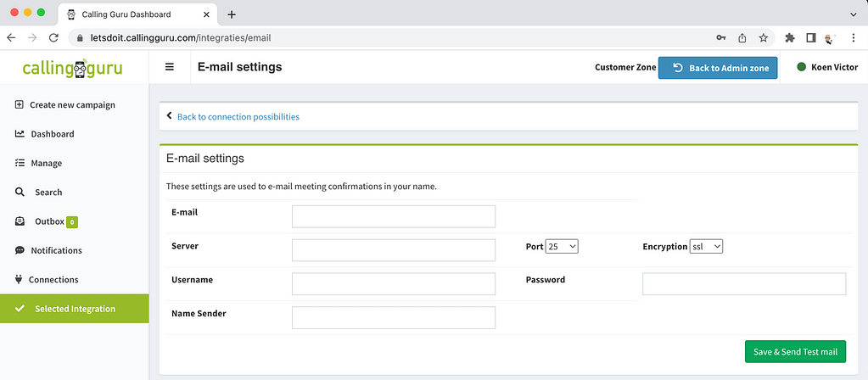Click the Create new campaign plus icon
This screenshot has width=868, height=380.
pos(19,104)
